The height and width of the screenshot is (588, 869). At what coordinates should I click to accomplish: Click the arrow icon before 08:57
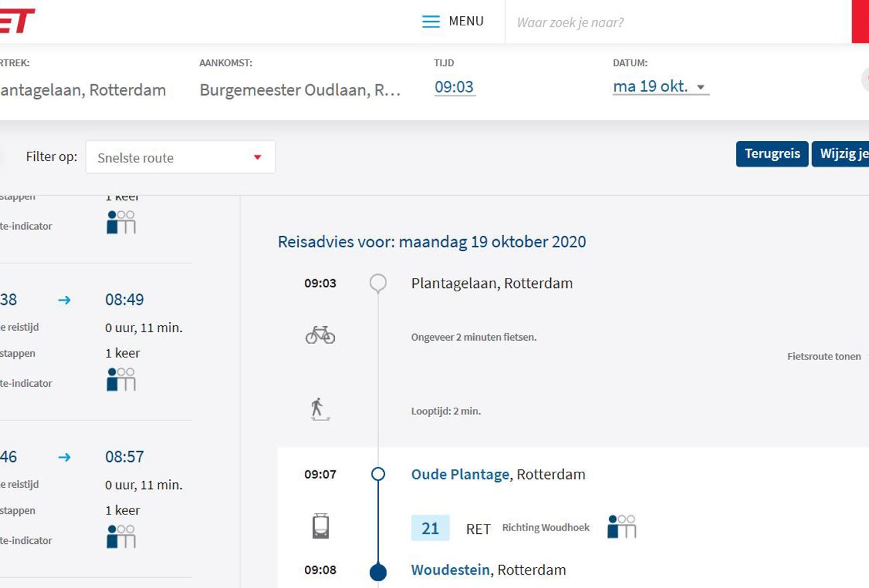64,457
